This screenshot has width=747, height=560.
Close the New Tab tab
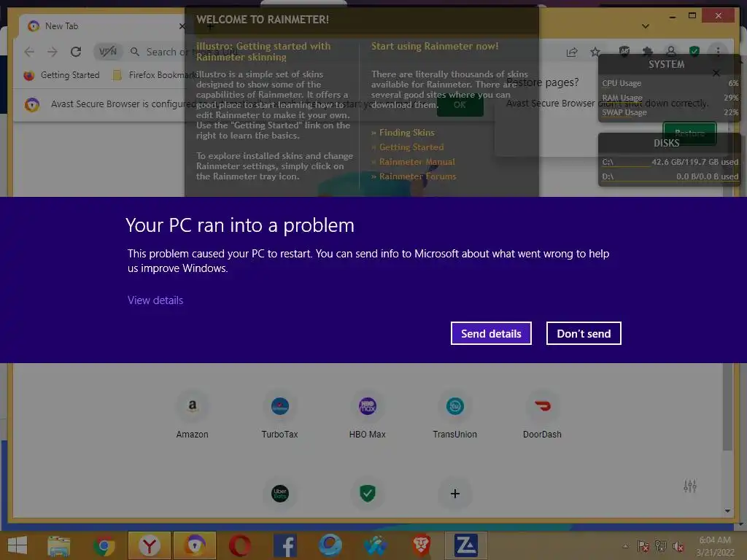182,26
